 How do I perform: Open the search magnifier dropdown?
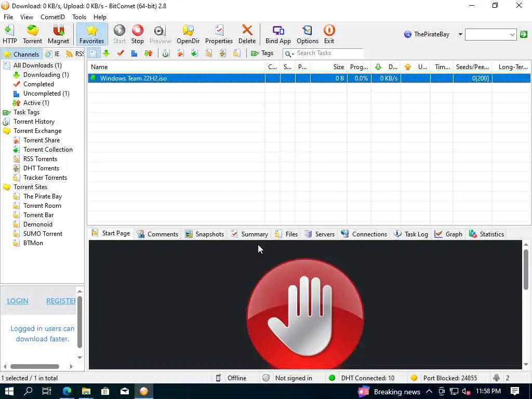tap(289, 54)
